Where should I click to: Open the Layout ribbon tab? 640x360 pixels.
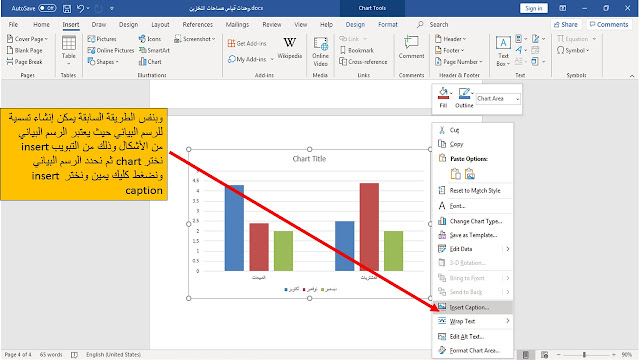(x=160, y=24)
